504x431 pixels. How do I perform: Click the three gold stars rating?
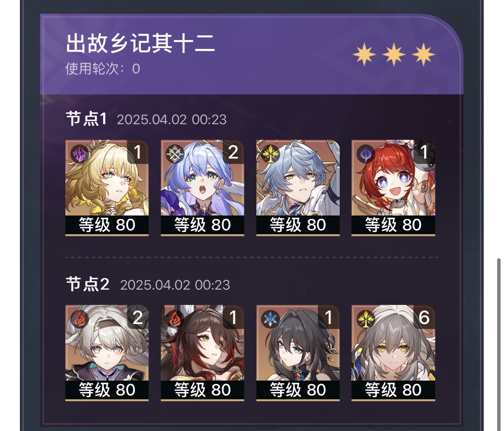point(394,55)
